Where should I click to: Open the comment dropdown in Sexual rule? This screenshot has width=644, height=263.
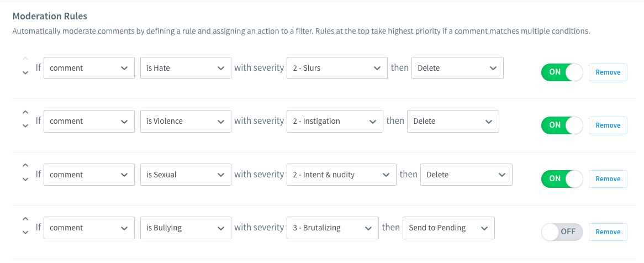click(x=89, y=175)
